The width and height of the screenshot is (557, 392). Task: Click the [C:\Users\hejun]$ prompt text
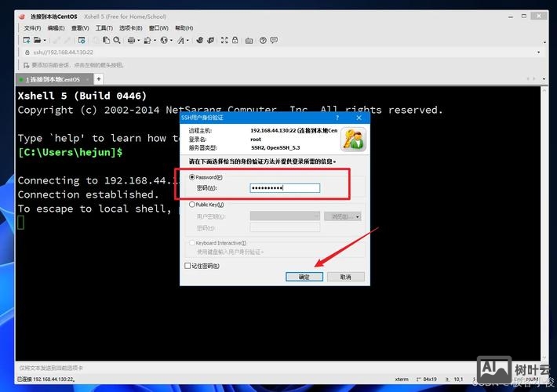70,152
